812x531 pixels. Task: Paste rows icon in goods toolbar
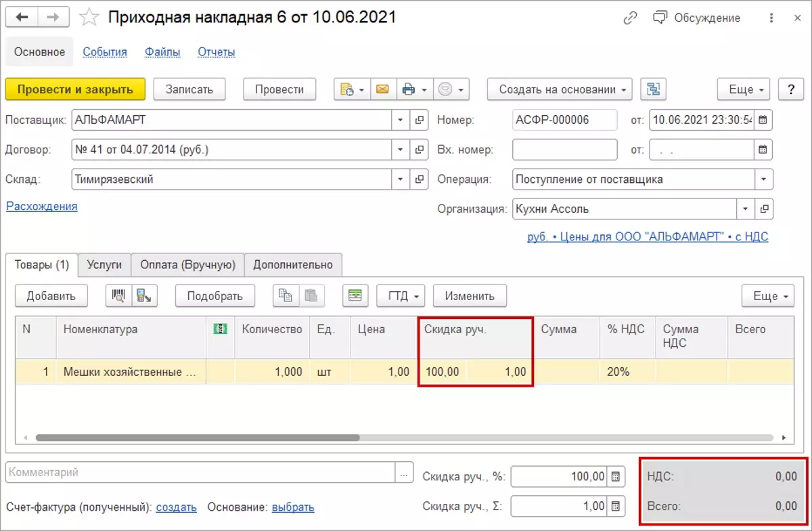point(311,295)
